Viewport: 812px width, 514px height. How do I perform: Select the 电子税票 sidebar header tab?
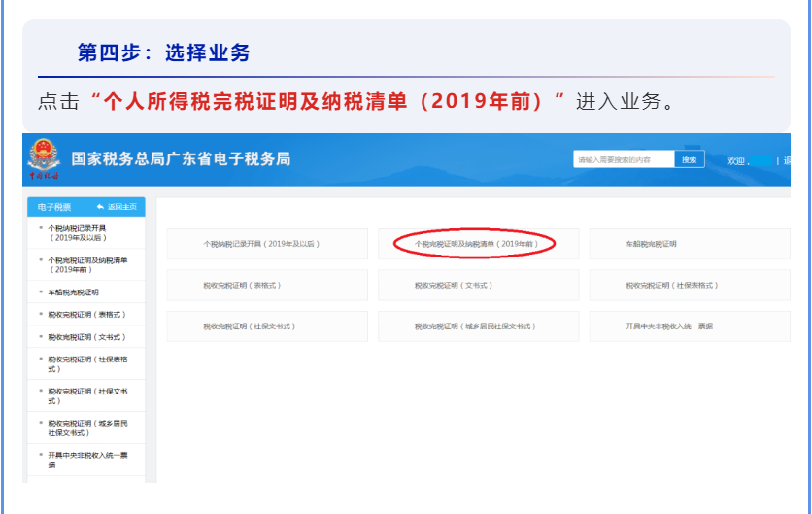tap(55, 207)
